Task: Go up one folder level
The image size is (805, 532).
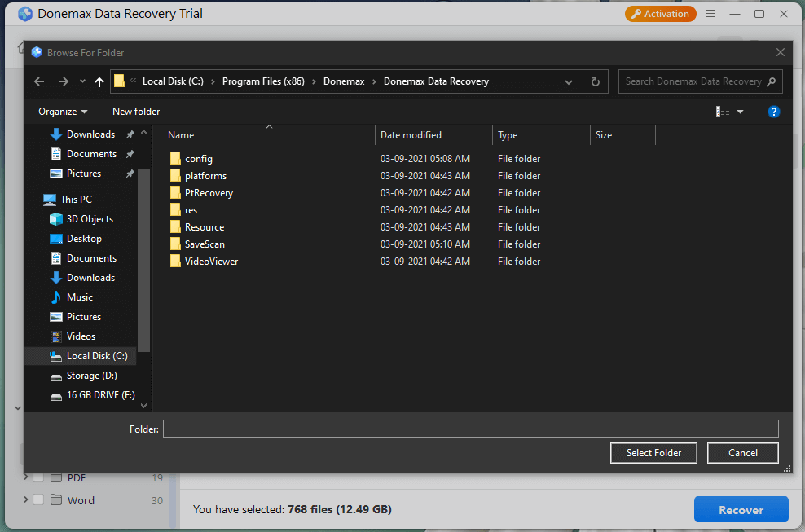Action: point(99,81)
